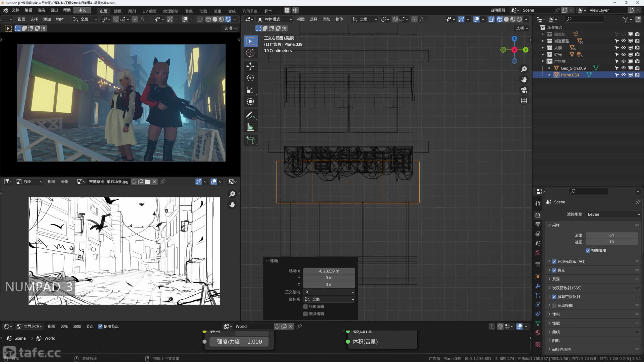The width and height of the screenshot is (644, 362).
Task: Click the 图像 menu button in image editor
Action: point(64,182)
